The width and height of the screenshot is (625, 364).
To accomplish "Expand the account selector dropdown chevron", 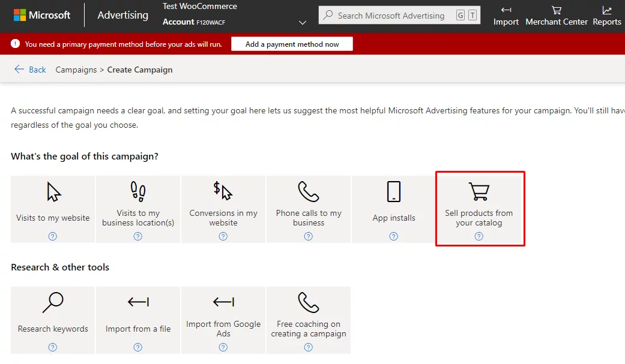I will [x=303, y=22].
